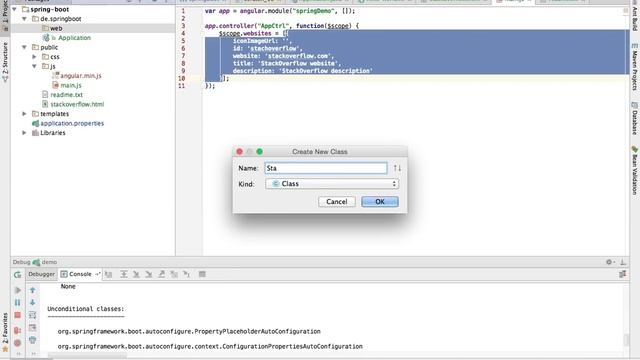Click the 'demo' debug session label

click(x=49, y=262)
